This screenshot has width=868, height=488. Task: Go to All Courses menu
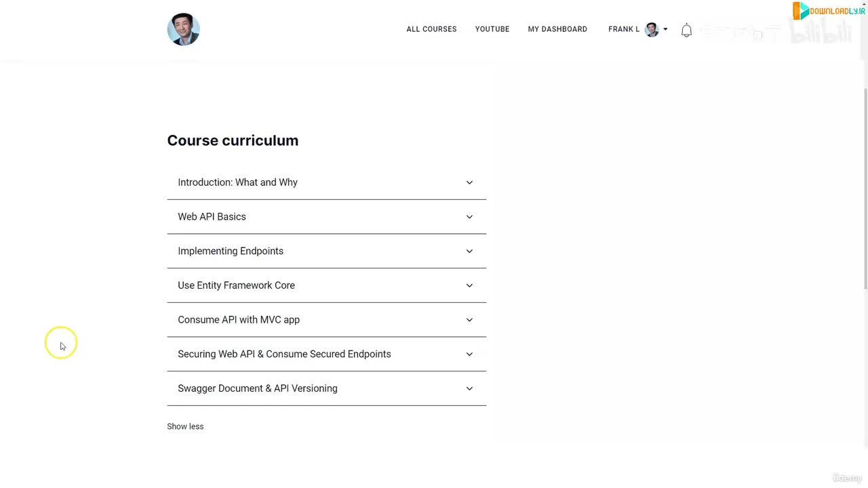431,29
